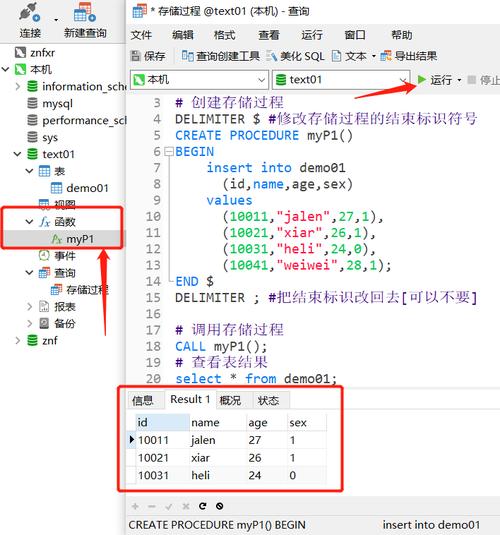Open 新建查询 new query icon
Viewport: 500px width, 535px height.
(x=85, y=12)
